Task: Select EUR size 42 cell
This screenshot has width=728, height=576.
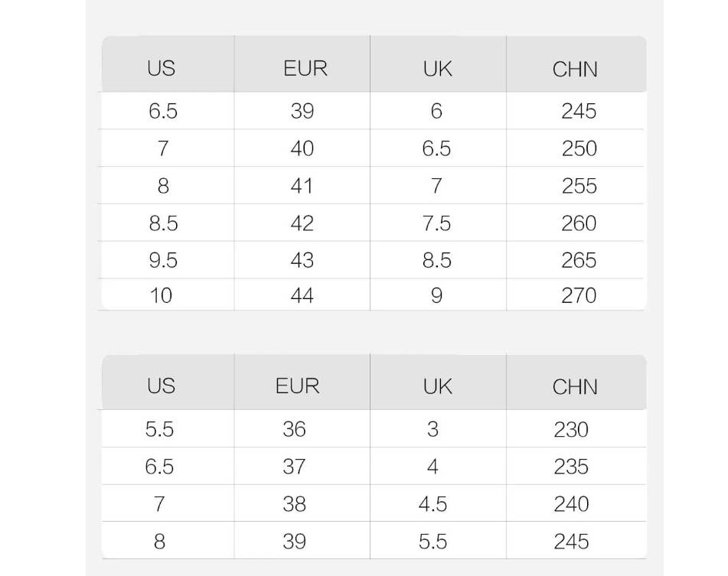Action: pyautogui.click(x=302, y=223)
